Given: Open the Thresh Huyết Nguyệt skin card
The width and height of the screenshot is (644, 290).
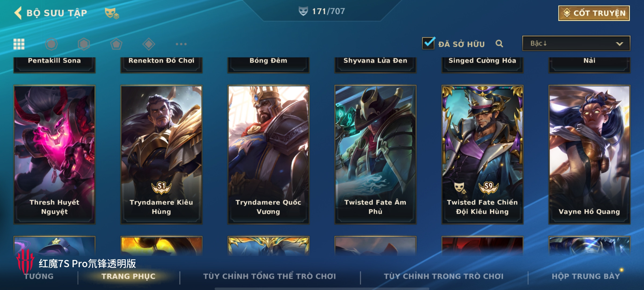Looking at the screenshot, I should [54, 155].
